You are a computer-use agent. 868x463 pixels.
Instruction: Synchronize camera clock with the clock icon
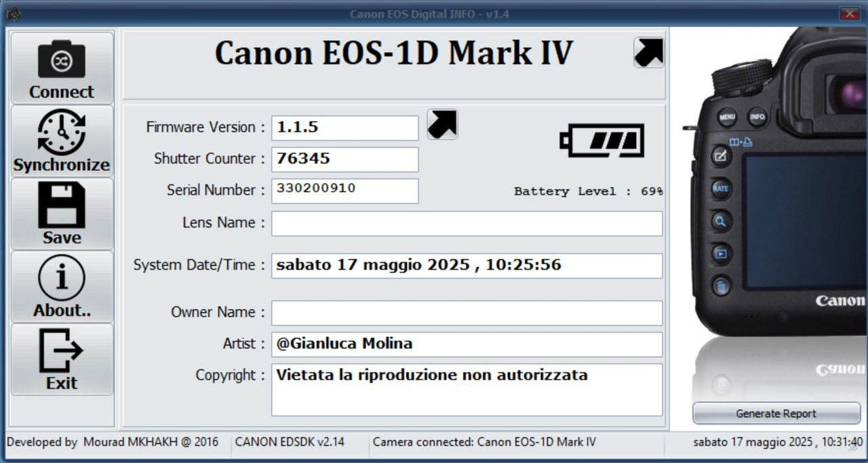click(x=62, y=141)
